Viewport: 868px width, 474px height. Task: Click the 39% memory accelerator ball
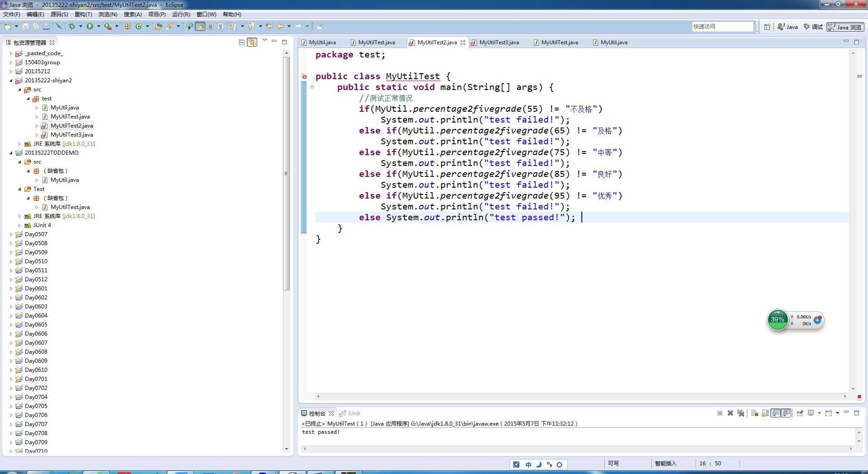(778, 320)
